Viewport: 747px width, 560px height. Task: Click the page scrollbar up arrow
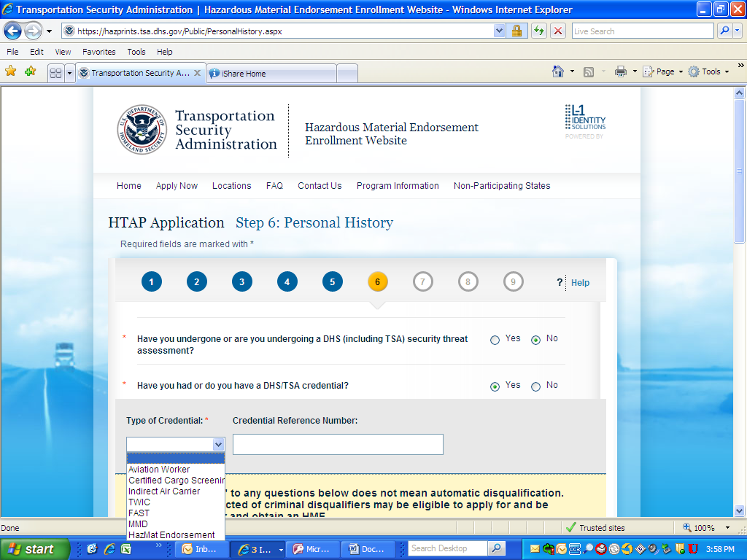pos(740,93)
